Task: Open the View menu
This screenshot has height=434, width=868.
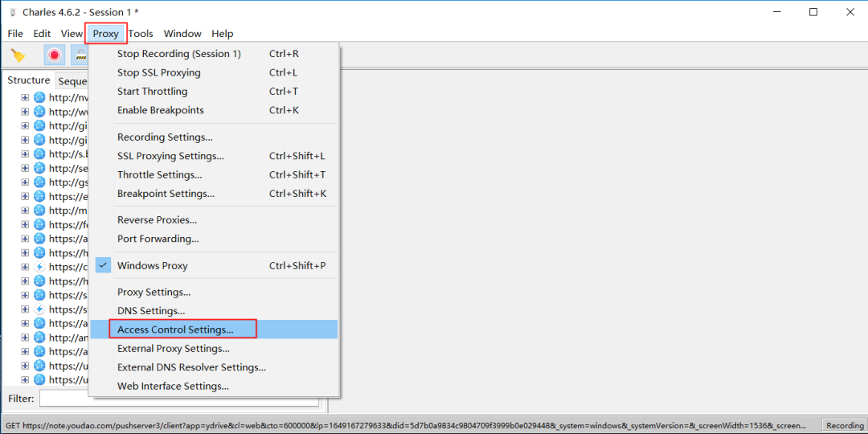Action: [72, 34]
